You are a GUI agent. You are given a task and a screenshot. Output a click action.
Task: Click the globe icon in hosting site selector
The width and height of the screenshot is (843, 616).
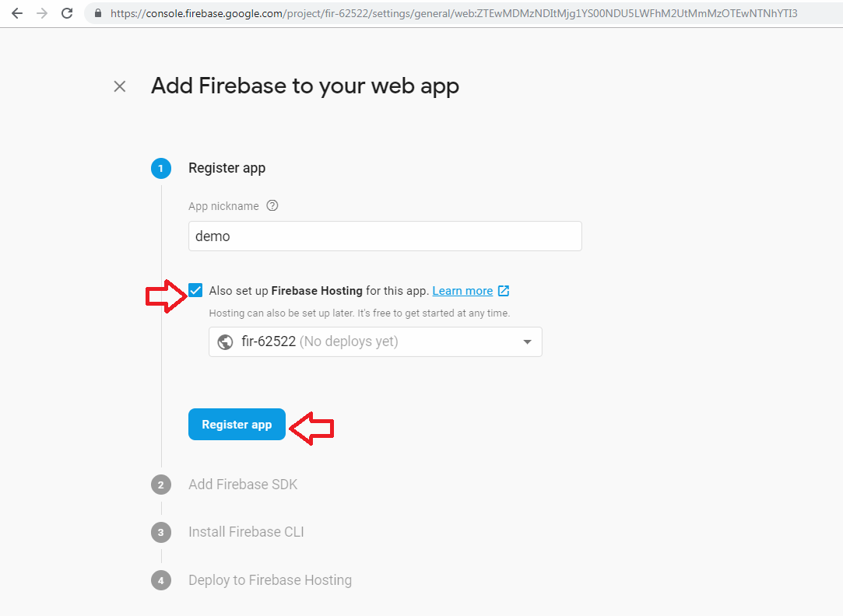coord(226,341)
